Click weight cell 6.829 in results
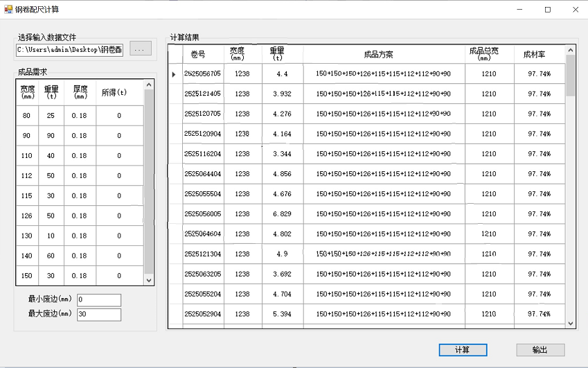The image size is (588, 368). [281, 214]
